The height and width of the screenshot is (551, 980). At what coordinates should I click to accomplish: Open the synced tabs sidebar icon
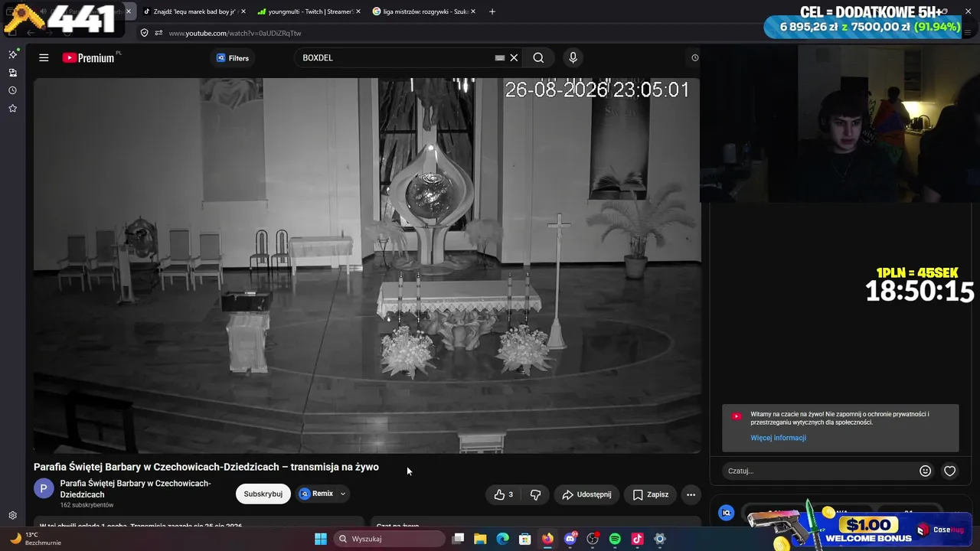[12, 73]
